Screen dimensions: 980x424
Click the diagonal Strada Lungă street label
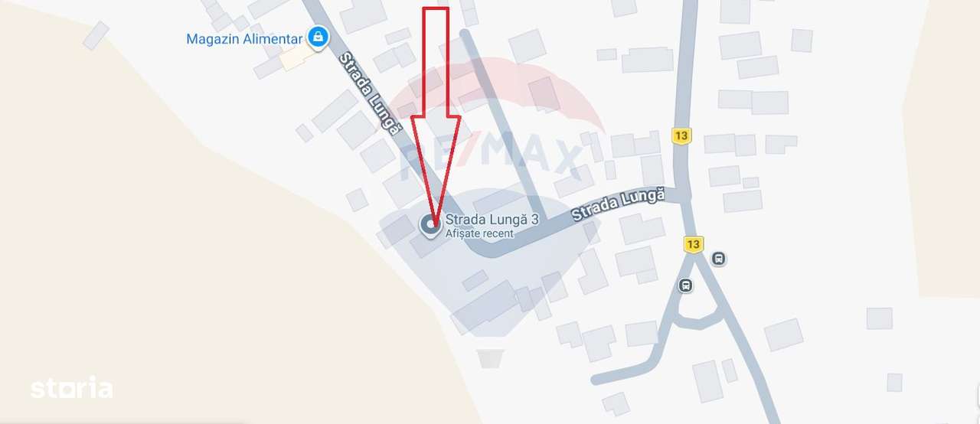(x=371, y=93)
